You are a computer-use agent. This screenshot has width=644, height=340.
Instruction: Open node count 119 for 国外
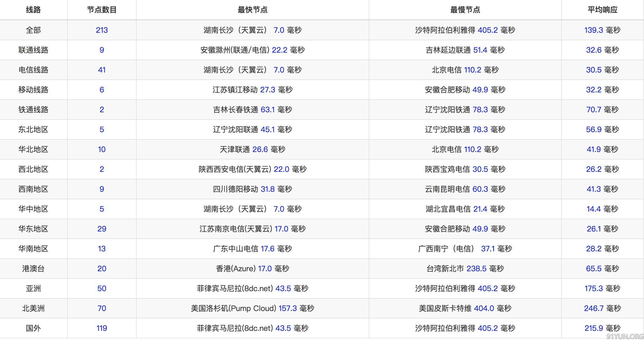tap(102, 328)
